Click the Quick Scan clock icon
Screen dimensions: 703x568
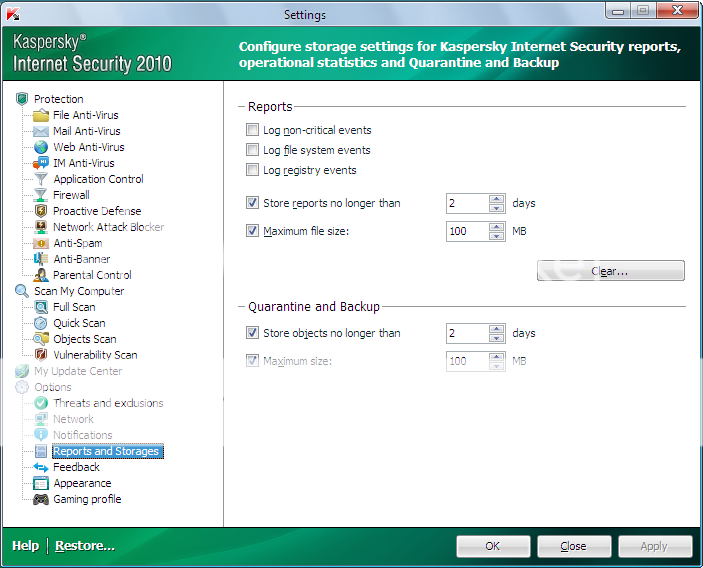41,323
